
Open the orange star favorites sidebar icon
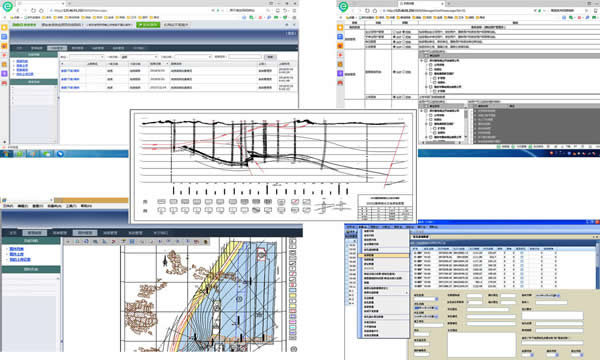pos(4,28)
